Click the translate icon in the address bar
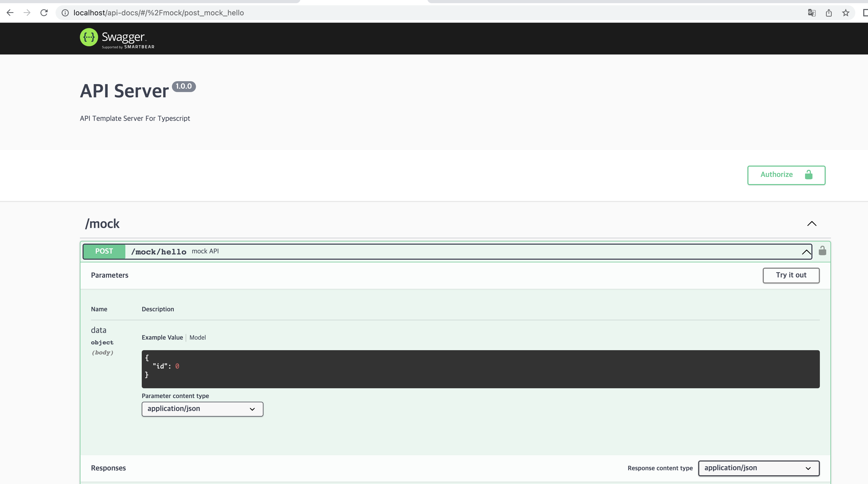The image size is (868, 484). (812, 13)
